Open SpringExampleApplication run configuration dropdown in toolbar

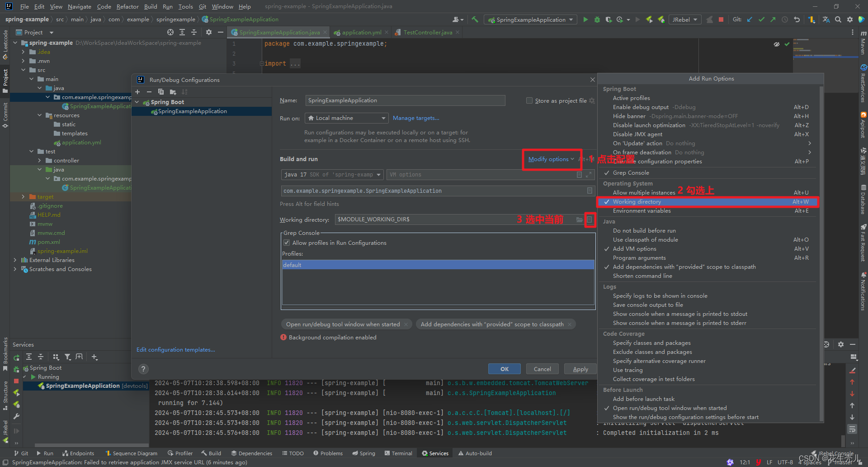point(531,19)
